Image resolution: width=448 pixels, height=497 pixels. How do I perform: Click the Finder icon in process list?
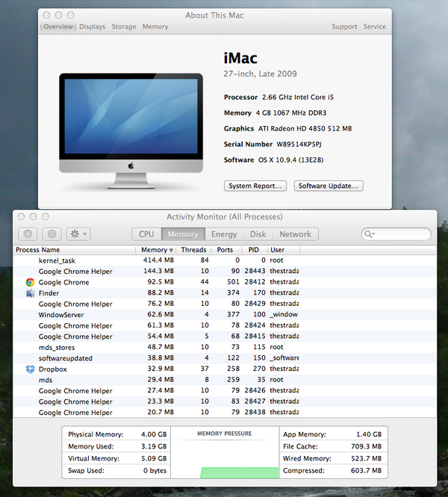click(30, 293)
